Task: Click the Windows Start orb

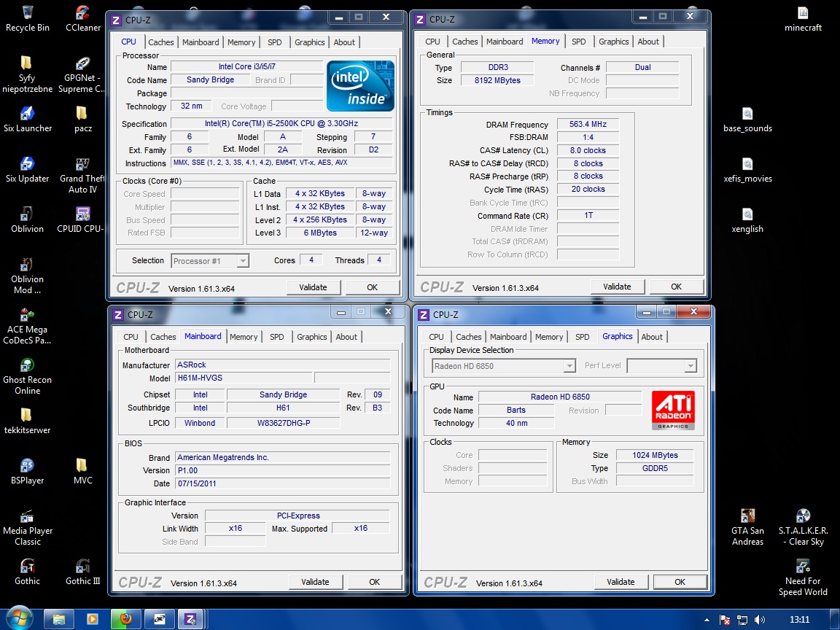Action: (x=18, y=619)
